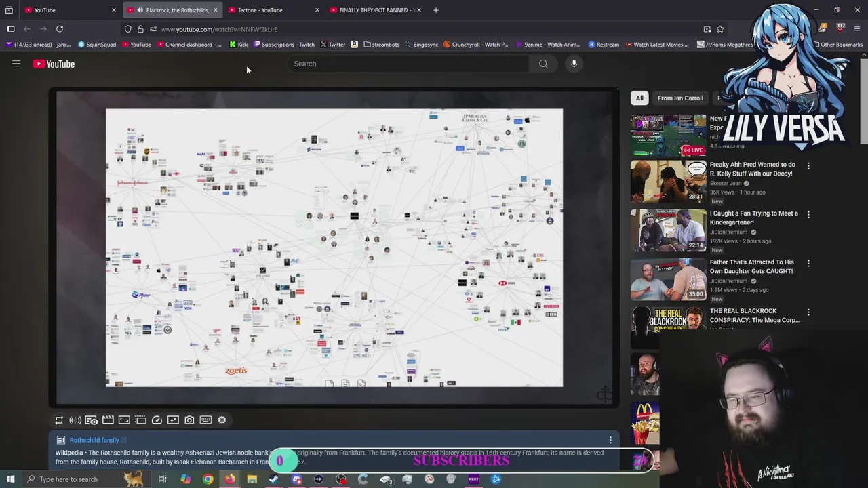The width and height of the screenshot is (868, 488).
Task: Open the Crunchyroll bookmark
Action: point(476,45)
